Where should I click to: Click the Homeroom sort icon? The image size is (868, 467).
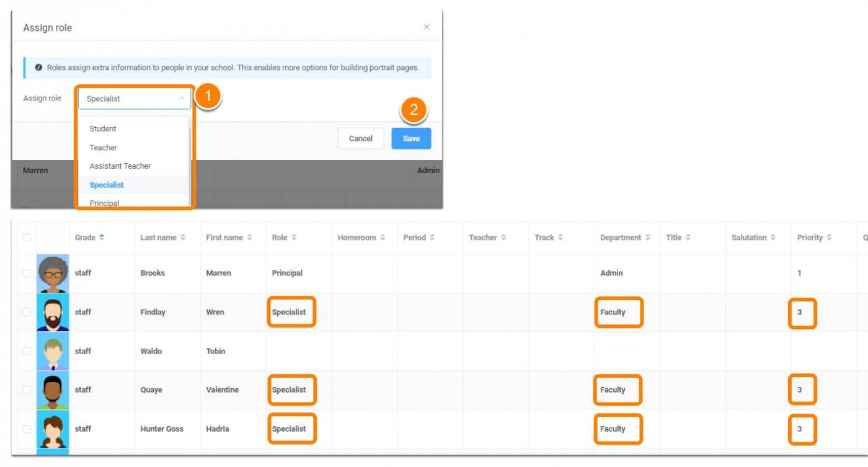[x=383, y=238]
